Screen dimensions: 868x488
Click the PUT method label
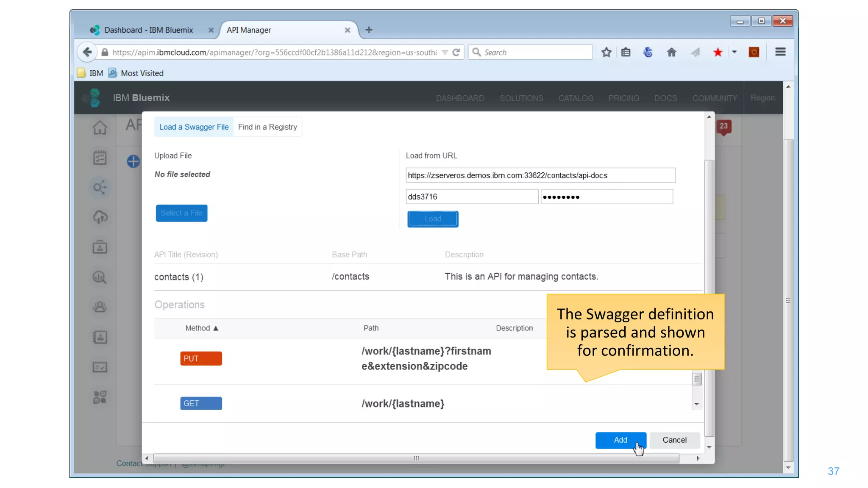[x=201, y=359]
